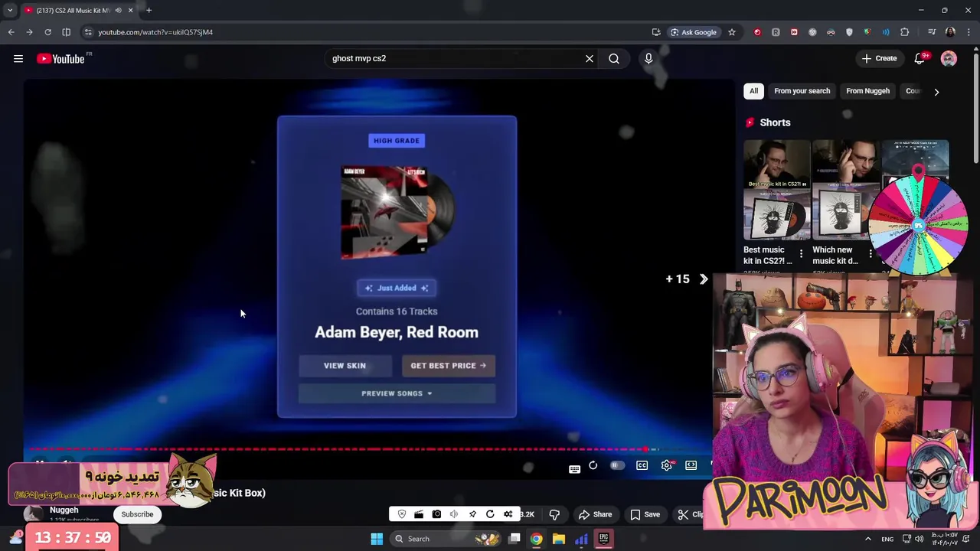Screen dimensions: 980x551
Task: Start voice search with the microphone
Action: pyautogui.click(x=648, y=58)
